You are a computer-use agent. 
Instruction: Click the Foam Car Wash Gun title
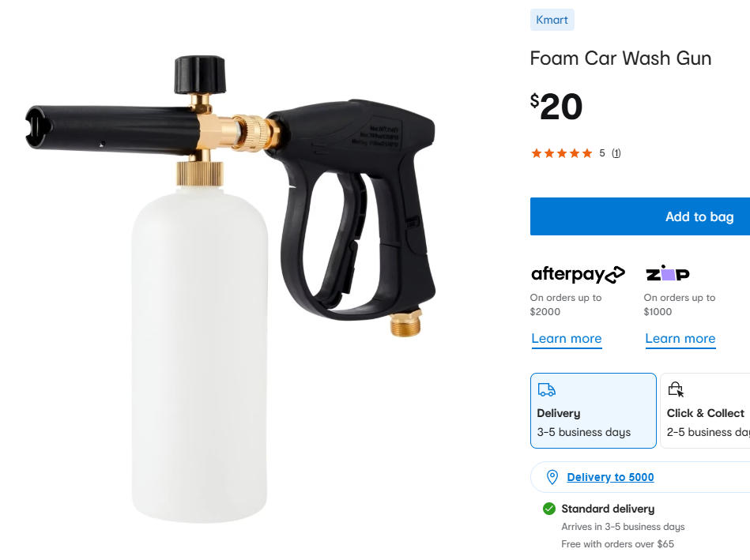[x=620, y=58]
